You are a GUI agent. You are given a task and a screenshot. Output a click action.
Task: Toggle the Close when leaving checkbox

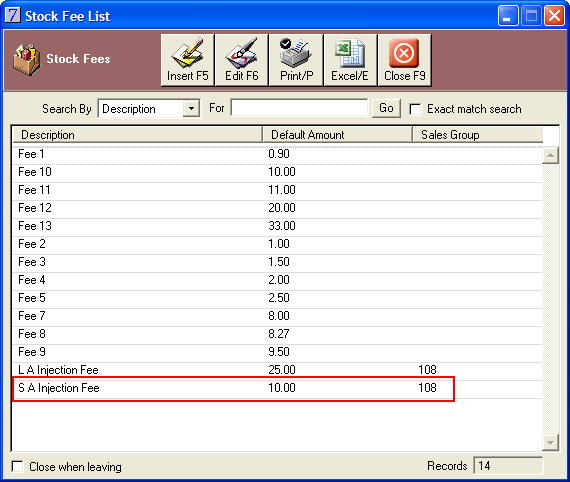click(17, 466)
